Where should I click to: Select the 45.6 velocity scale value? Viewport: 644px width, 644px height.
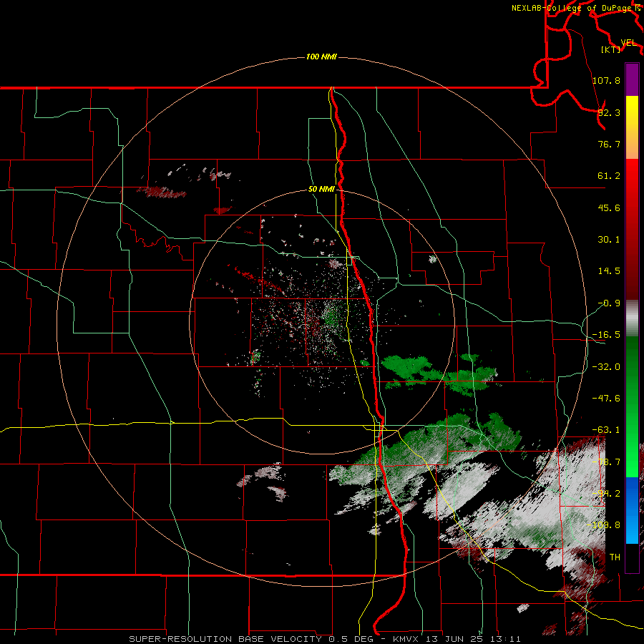point(609,208)
